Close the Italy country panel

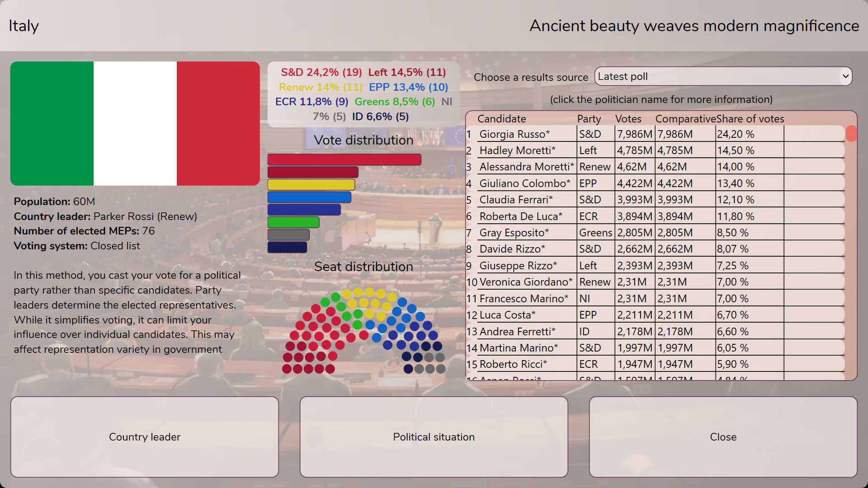[723, 437]
